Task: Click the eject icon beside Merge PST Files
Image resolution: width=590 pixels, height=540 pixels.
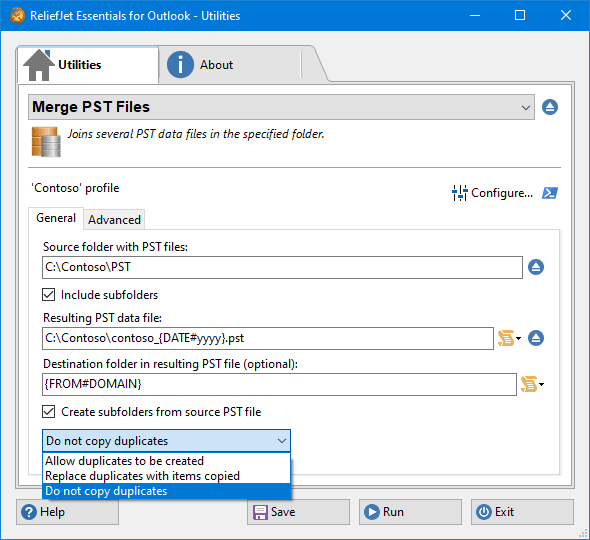Action: pyautogui.click(x=550, y=107)
